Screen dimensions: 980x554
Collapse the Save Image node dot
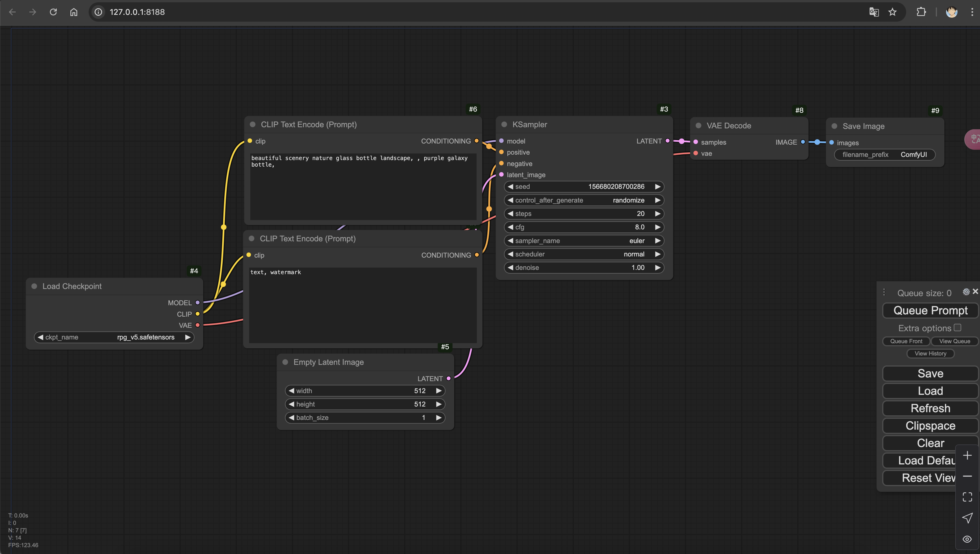tap(834, 126)
